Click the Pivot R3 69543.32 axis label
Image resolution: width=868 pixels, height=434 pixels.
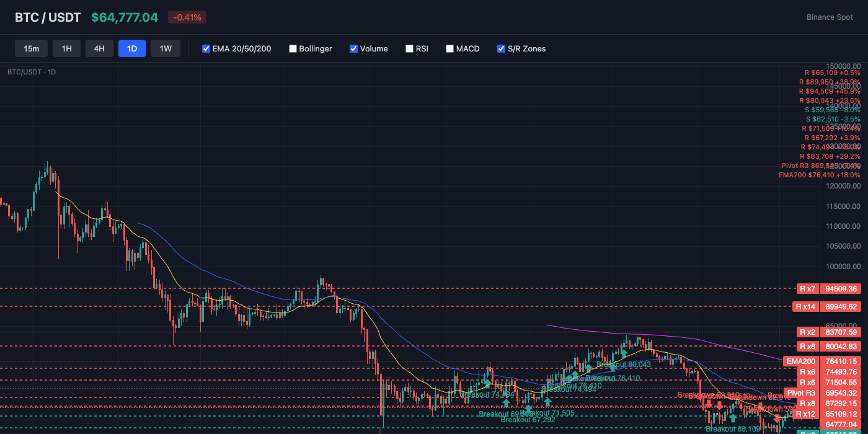[x=822, y=392]
